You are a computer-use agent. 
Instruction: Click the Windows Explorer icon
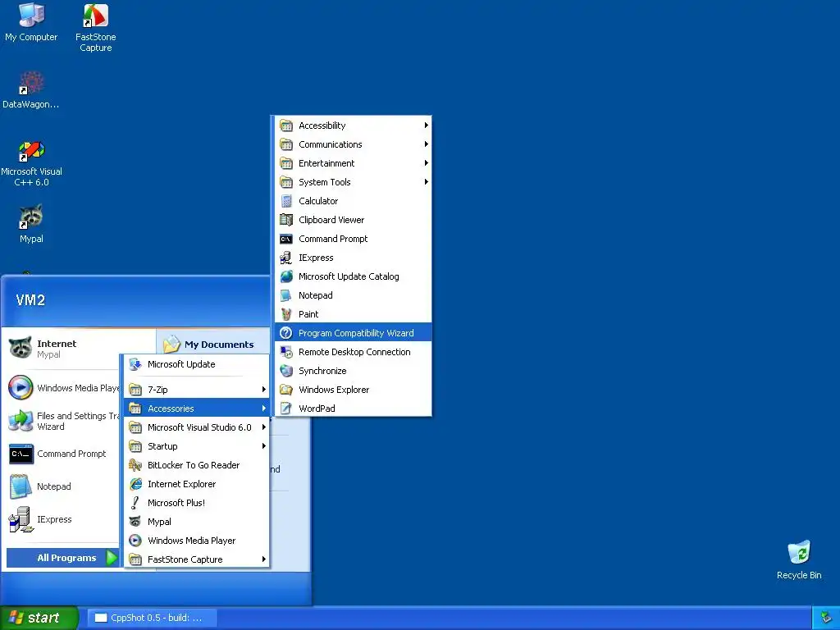286,390
